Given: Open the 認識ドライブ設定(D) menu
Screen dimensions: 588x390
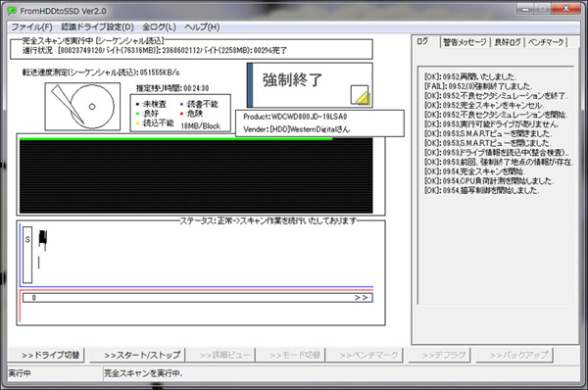Looking at the screenshot, I should tap(97, 27).
